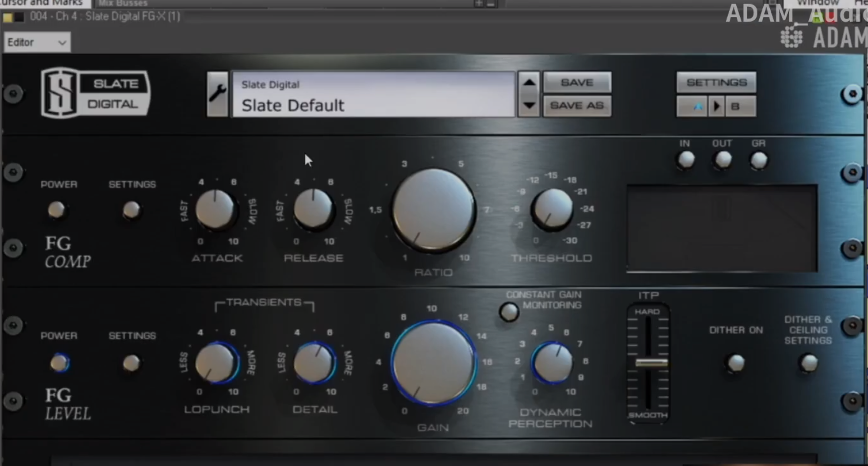Click the Threshold knob
868x466 pixels.
tap(552, 209)
